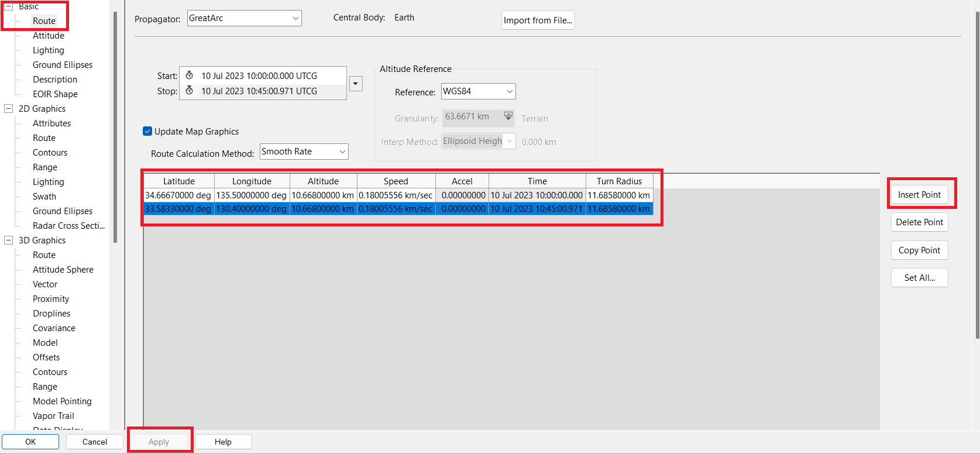Click the Delete Point button
Viewport: 980px width, 454px height.
pos(919,222)
